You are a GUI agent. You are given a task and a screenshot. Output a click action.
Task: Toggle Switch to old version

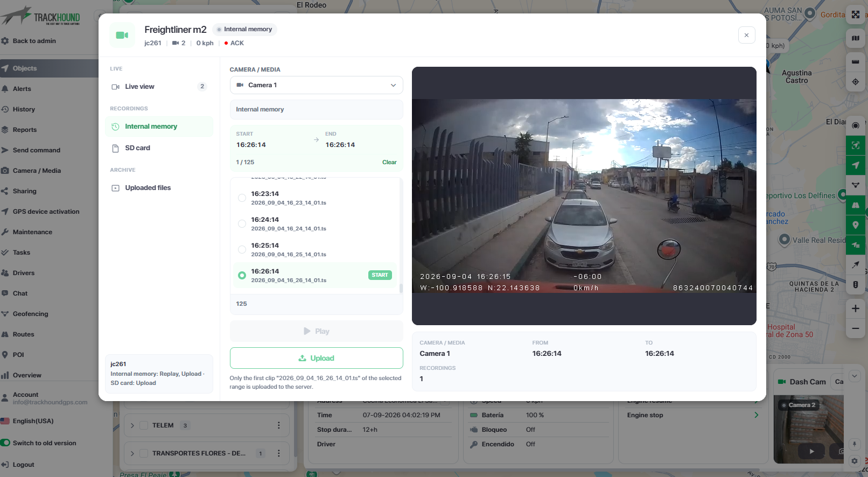pos(5,443)
